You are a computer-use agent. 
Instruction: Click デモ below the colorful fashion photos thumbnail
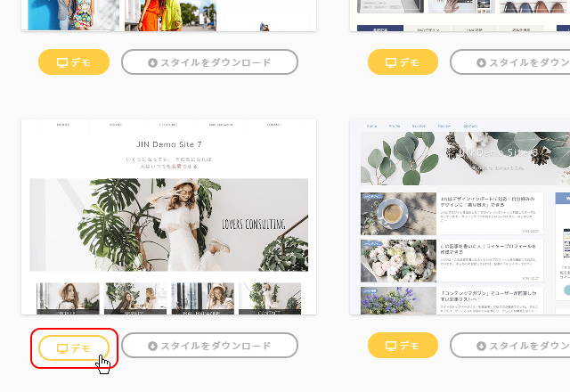pyautogui.click(x=74, y=61)
